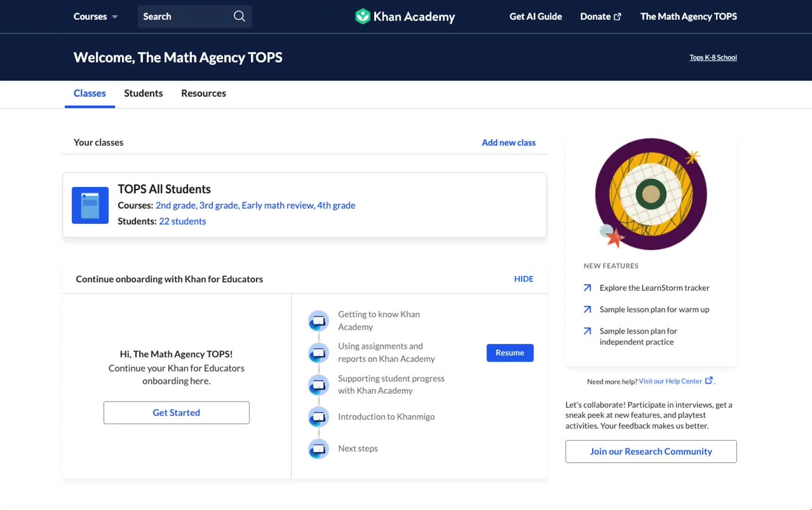Click the Khan Academy wordmark in header
This screenshot has height=510, width=812.
pyautogui.click(x=414, y=17)
